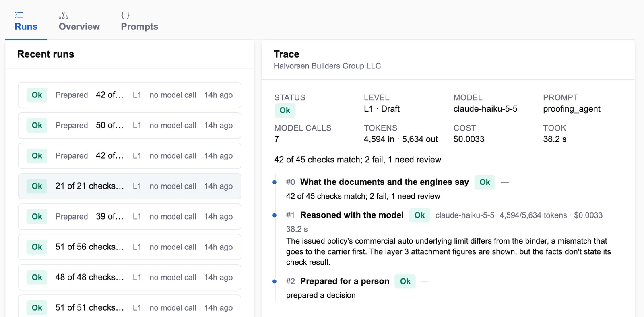Expand step #0 'What the documents and the engines say'
This screenshot has height=317, width=644.
pyautogui.click(x=384, y=182)
